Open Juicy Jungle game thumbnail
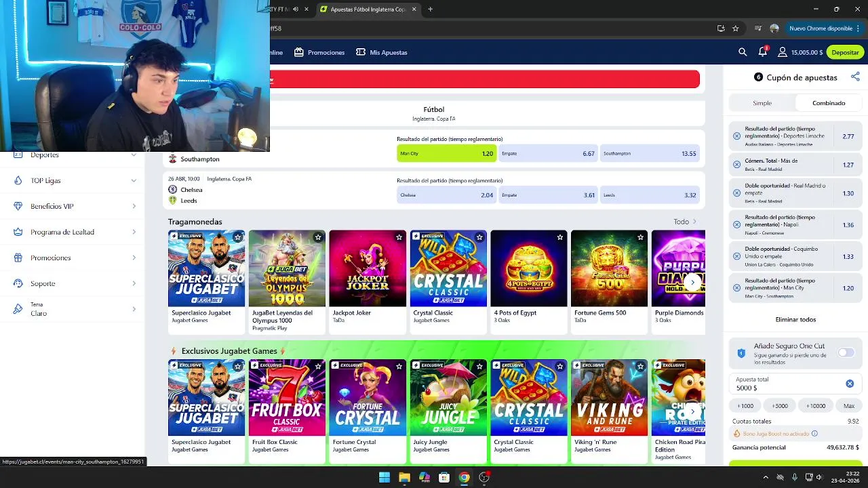Screen dimensions: 868x488 click(x=448, y=397)
